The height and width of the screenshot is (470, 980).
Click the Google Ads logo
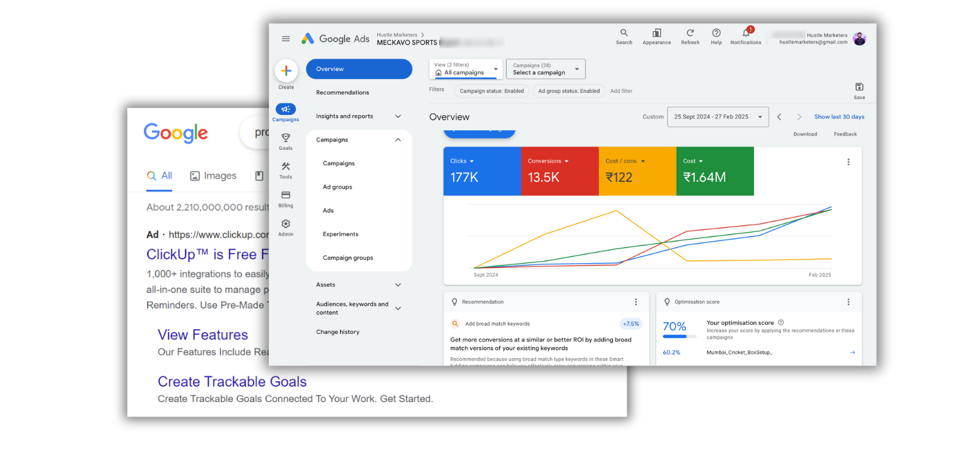pos(335,39)
